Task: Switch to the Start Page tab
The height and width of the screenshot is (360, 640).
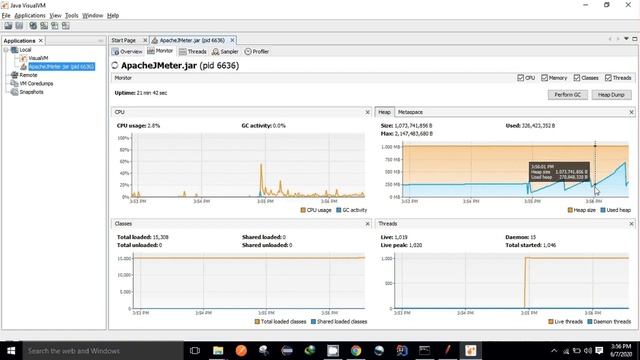Action: point(124,40)
